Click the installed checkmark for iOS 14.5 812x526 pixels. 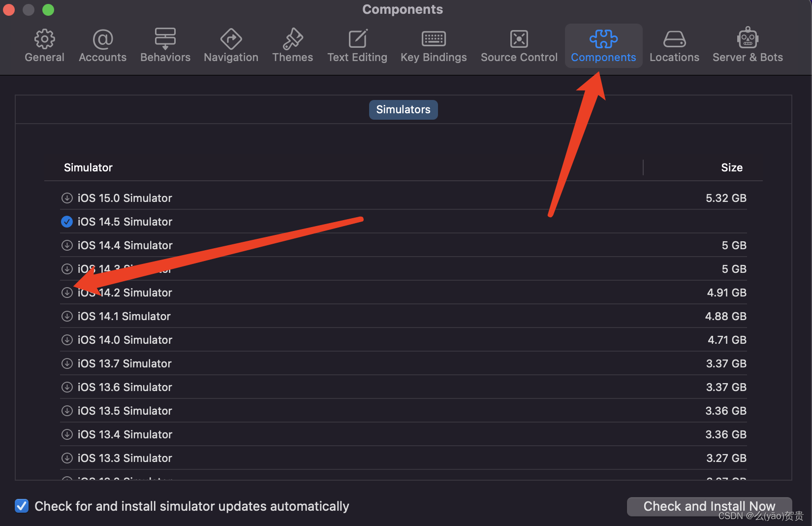coord(67,222)
